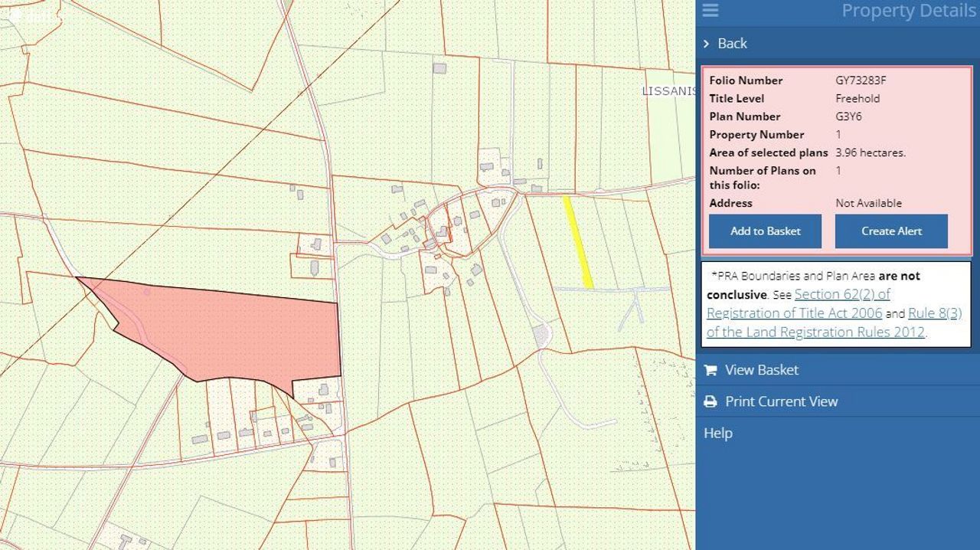The image size is (980, 550).
Task: Click the plan number value G3Y6
Action: coord(848,116)
